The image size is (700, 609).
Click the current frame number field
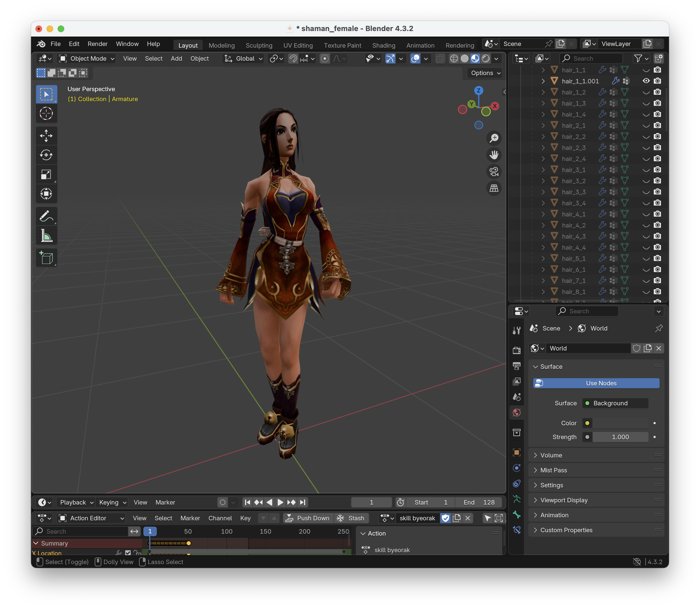371,502
